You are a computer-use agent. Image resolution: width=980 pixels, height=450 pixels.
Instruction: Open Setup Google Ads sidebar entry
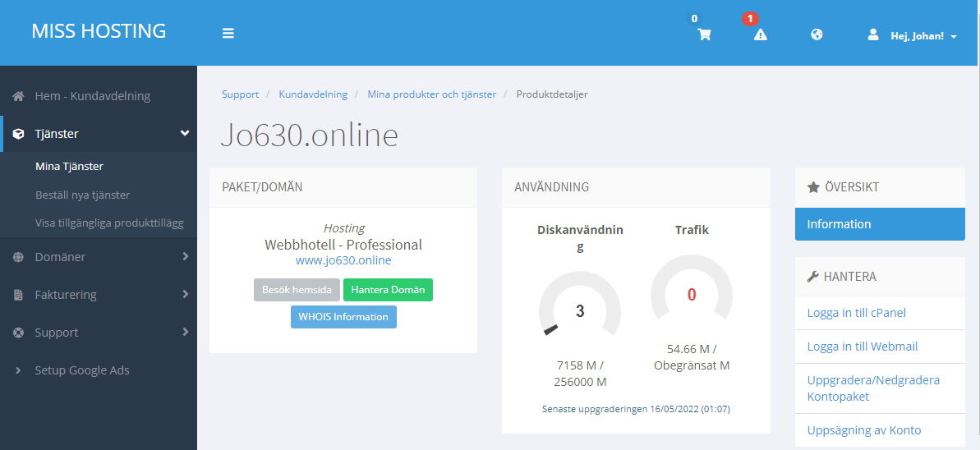click(82, 370)
